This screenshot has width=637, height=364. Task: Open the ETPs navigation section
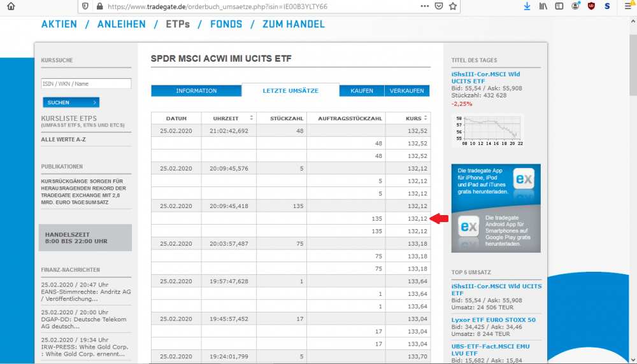(x=178, y=24)
